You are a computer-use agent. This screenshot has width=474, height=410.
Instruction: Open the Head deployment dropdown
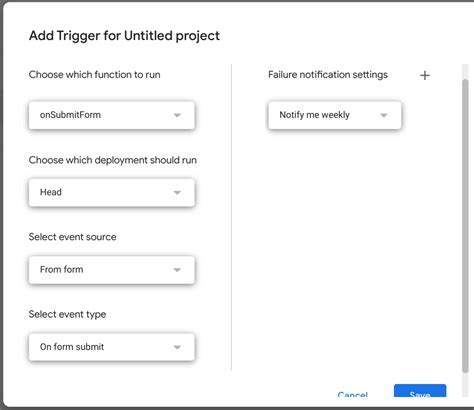[x=112, y=192]
